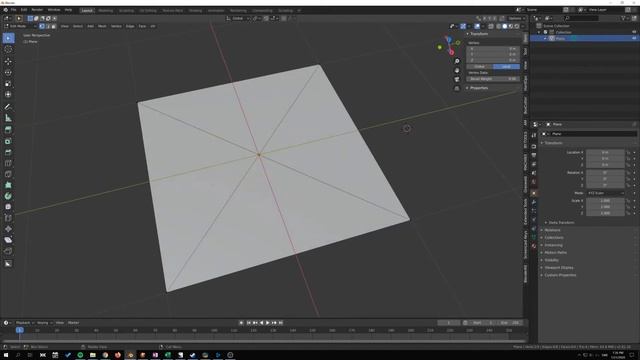Select the Rotate tool
640x360 pixels.
coord(8,73)
